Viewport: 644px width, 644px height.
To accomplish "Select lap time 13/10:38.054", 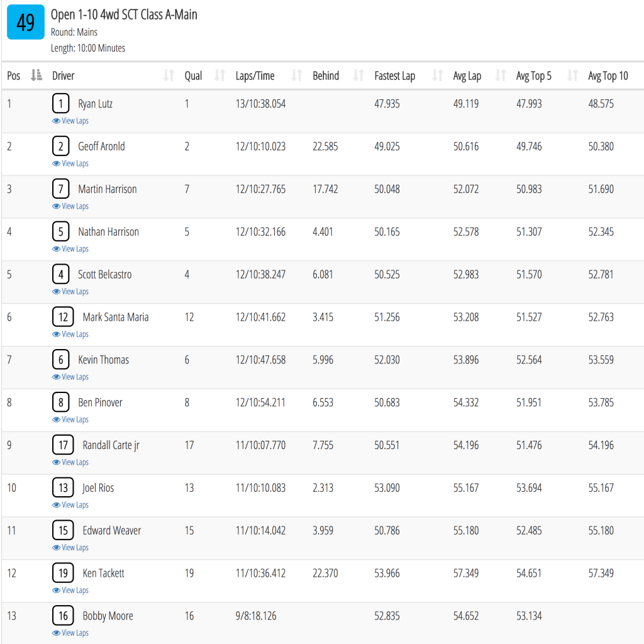I will [260, 104].
